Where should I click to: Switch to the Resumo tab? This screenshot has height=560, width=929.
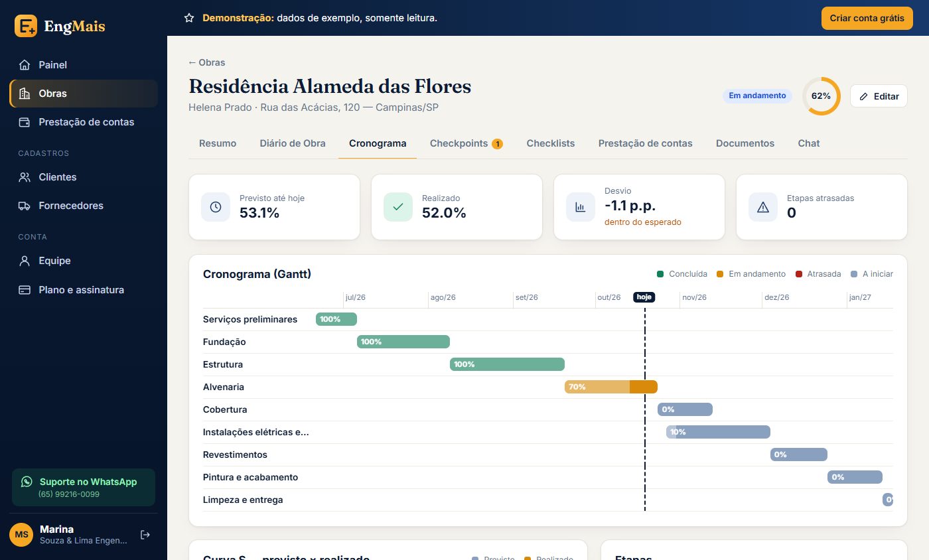(218, 143)
